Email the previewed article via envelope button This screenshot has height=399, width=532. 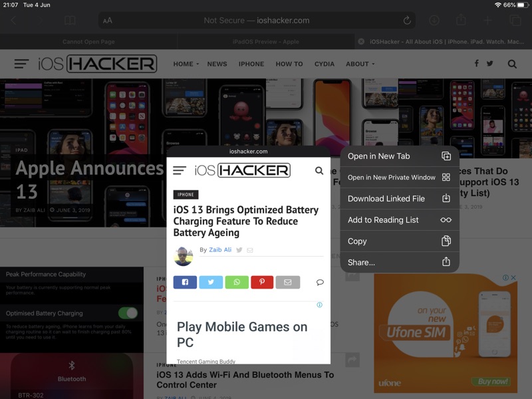[x=288, y=282]
